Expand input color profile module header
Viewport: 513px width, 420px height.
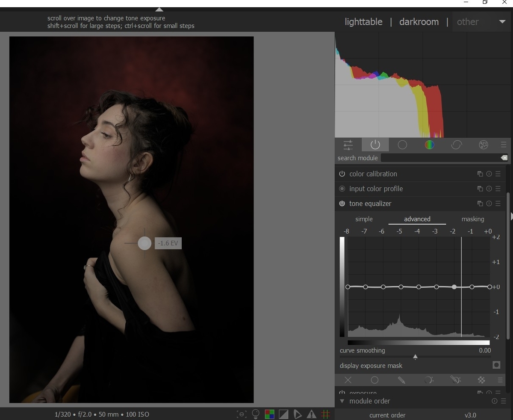pyautogui.click(x=376, y=189)
